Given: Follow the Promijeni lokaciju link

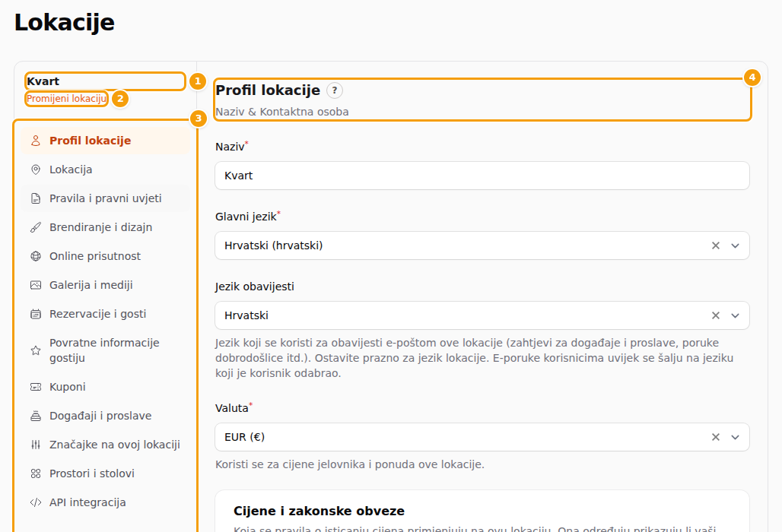Looking at the screenshot, I should 66,99.
